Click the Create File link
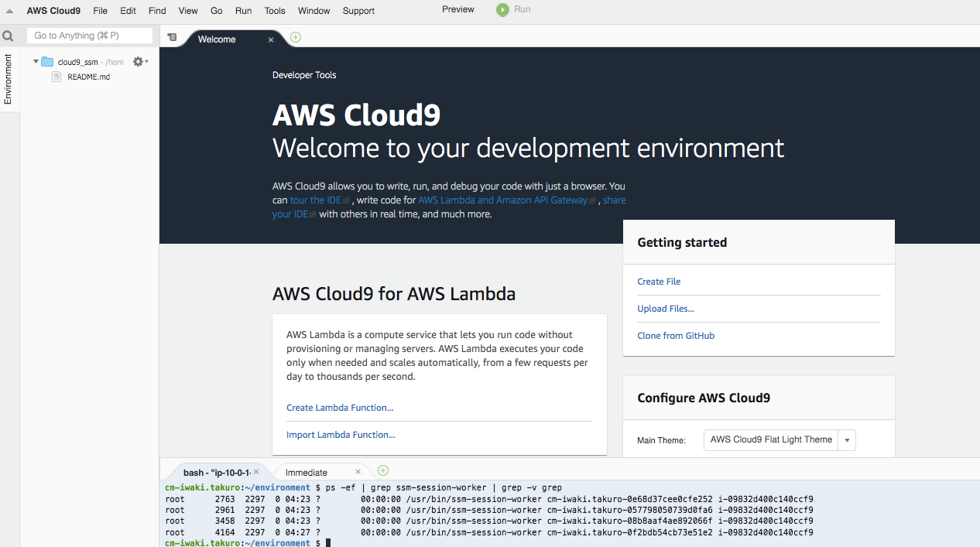Screen dimensions: 980x547 [x=659, y=281]
